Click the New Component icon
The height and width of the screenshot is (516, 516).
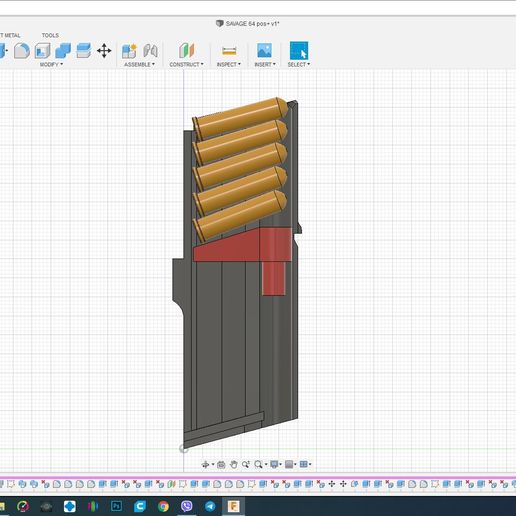tap(129, 51)
